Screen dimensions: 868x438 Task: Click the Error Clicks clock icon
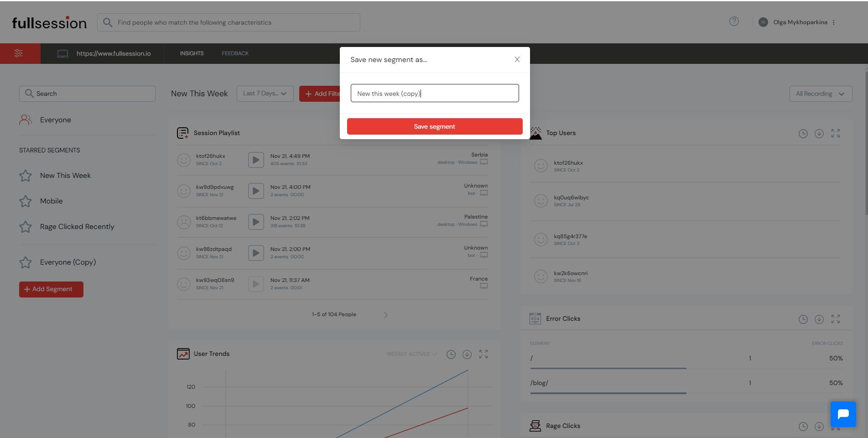(803, 319)
